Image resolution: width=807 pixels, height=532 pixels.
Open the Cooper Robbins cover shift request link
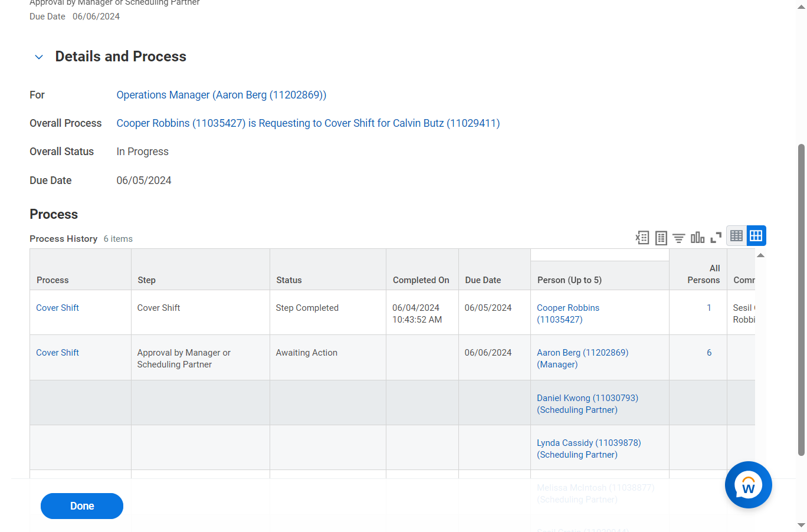tap(308, 123)
